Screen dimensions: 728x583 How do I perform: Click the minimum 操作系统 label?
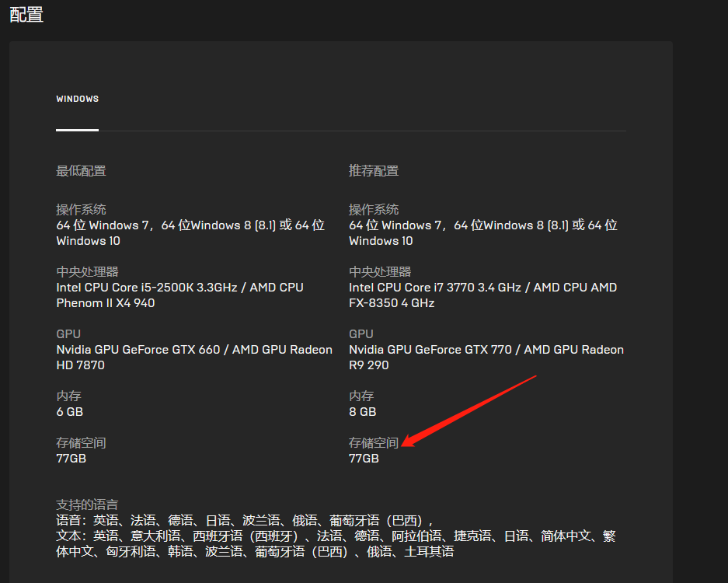pos(82,210)
